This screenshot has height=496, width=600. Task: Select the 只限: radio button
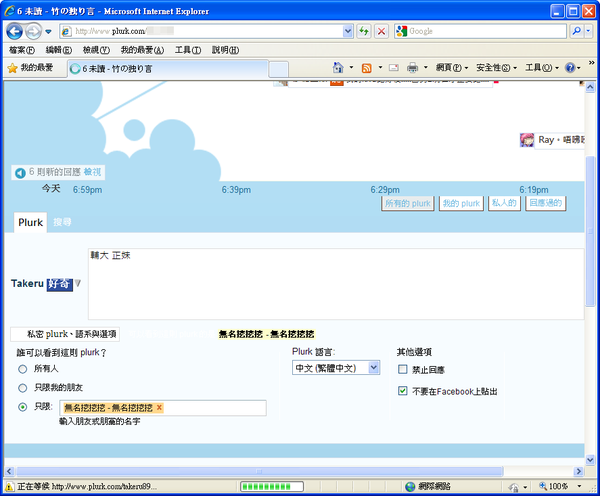click(x=23, y=407)
